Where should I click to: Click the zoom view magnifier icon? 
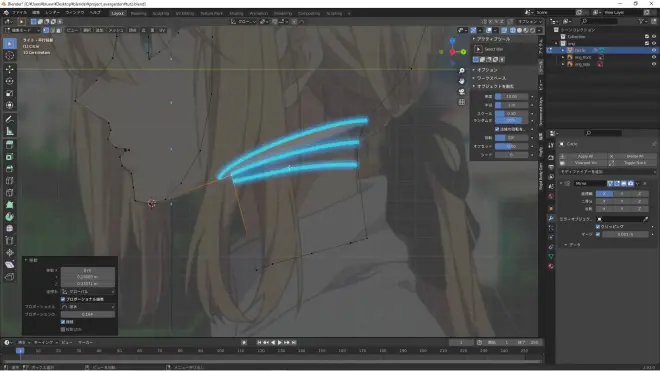[x=462, y=71]
